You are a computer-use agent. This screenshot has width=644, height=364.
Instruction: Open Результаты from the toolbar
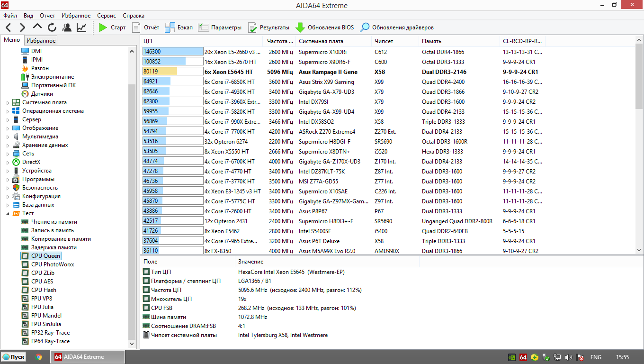coord(268,27)
